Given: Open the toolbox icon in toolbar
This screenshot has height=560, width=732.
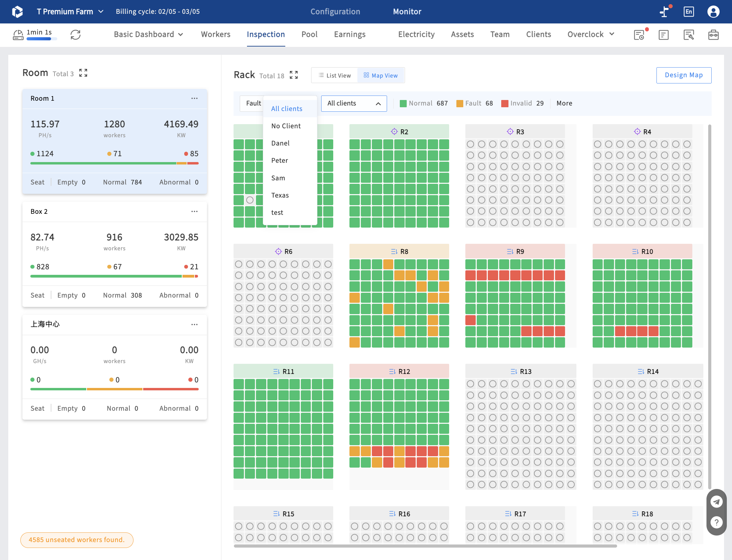Looking at the screenshot, I should click(x=713, y=35).
